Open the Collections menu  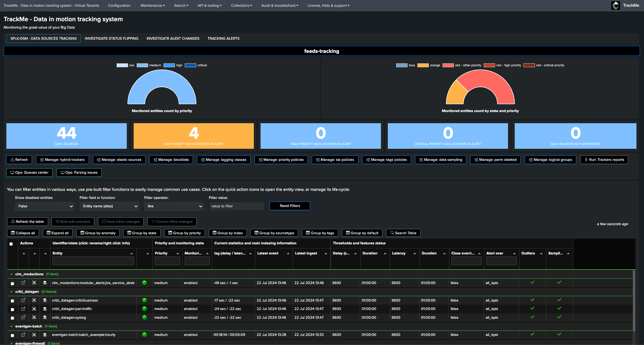241,5
